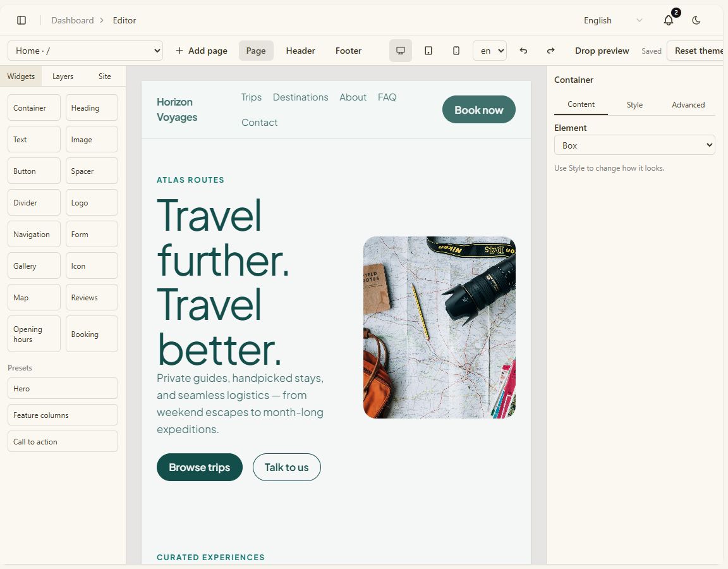Select tablet preview device icon

pyautogui.click(x=428, y=51)
